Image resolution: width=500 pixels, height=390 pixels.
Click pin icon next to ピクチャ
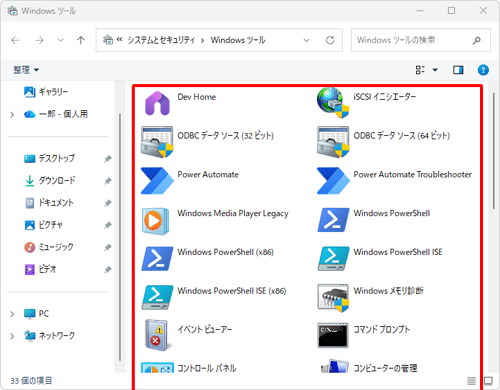click(x=108, y=225)
